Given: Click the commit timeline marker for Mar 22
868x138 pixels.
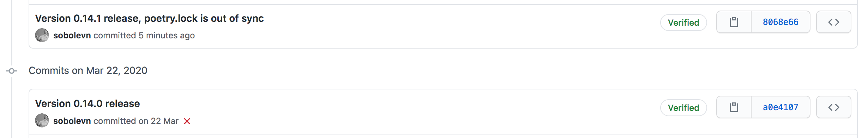Looking at the screenshot, I should (12, 71).
